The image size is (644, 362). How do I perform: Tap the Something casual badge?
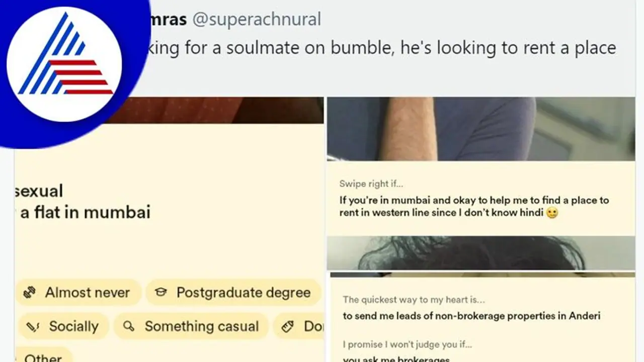193,327
